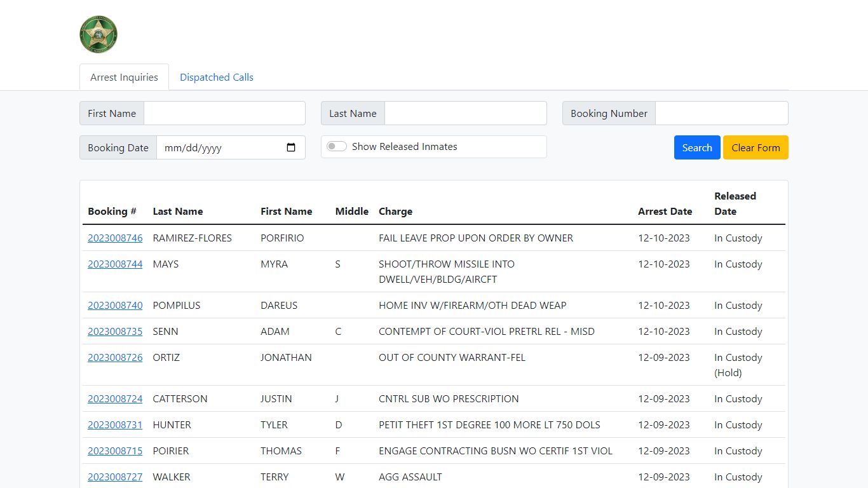
Task: Select last name RAMIREZ-FLORES
Action: point(193,238)
